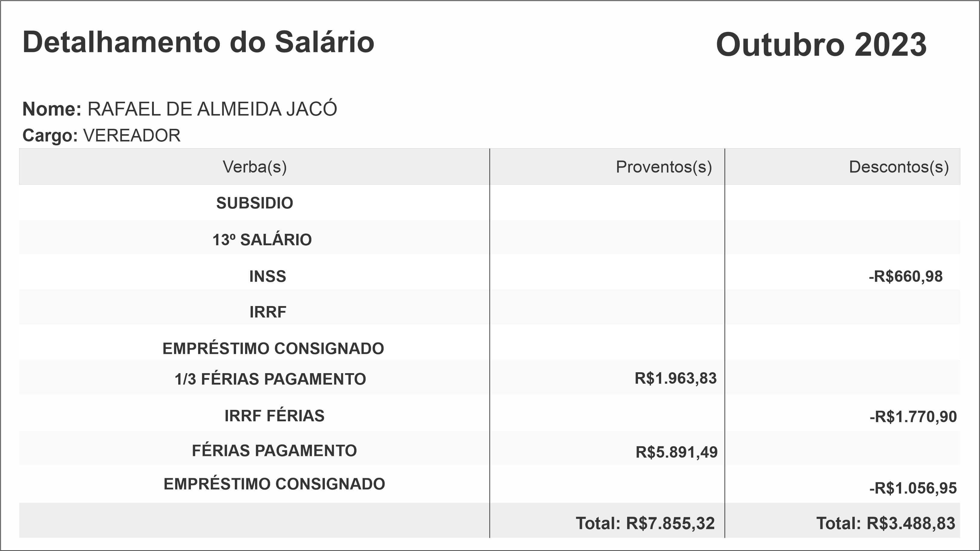Screen dimensions: 980x551
Task: Click the descontos total R$3.488,83
Action: coord(886,523)
